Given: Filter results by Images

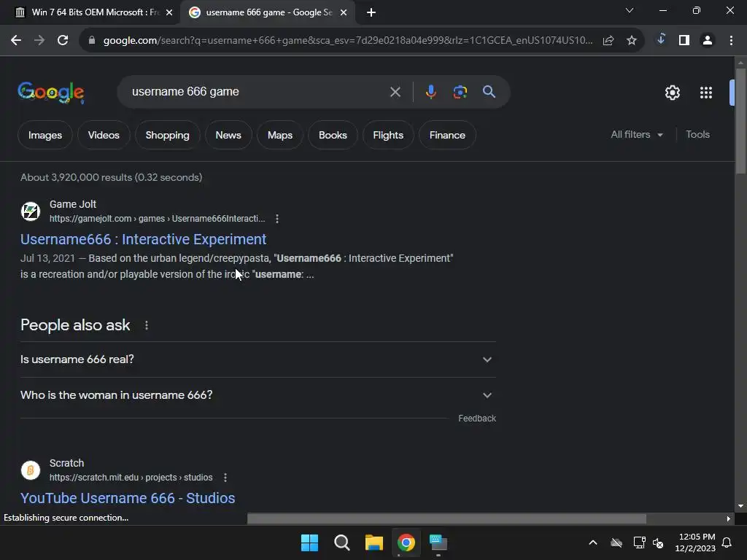Looking at the screenshot, I should click(x=44, y=135).
